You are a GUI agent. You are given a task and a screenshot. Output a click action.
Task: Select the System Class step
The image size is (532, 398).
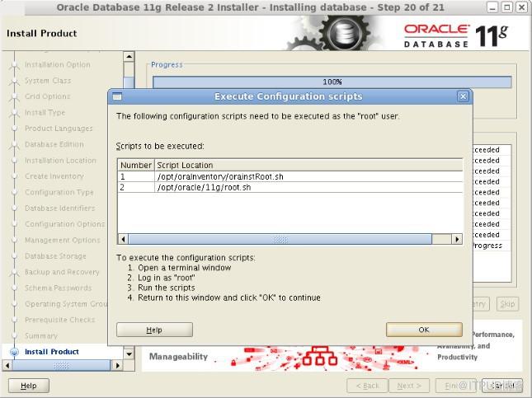(48, 81)
